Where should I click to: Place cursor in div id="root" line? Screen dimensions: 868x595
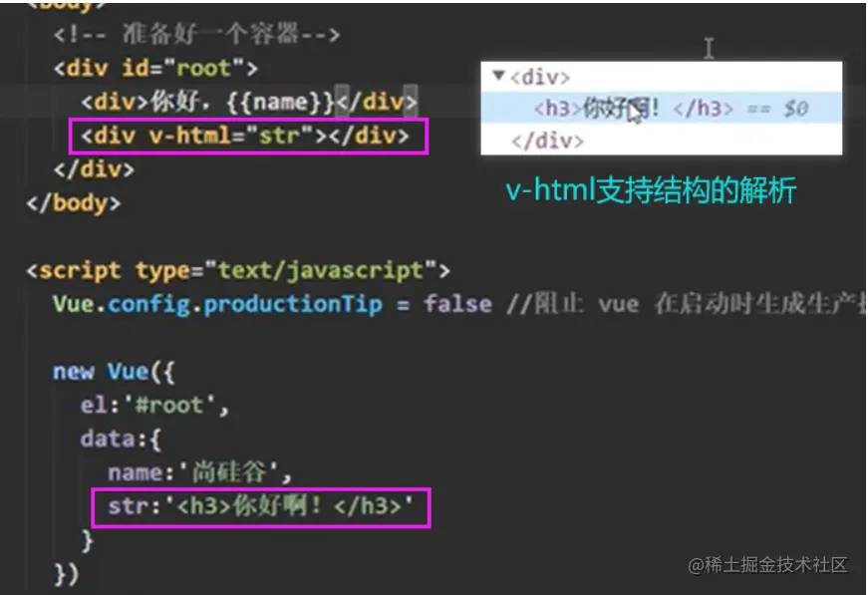155,69
